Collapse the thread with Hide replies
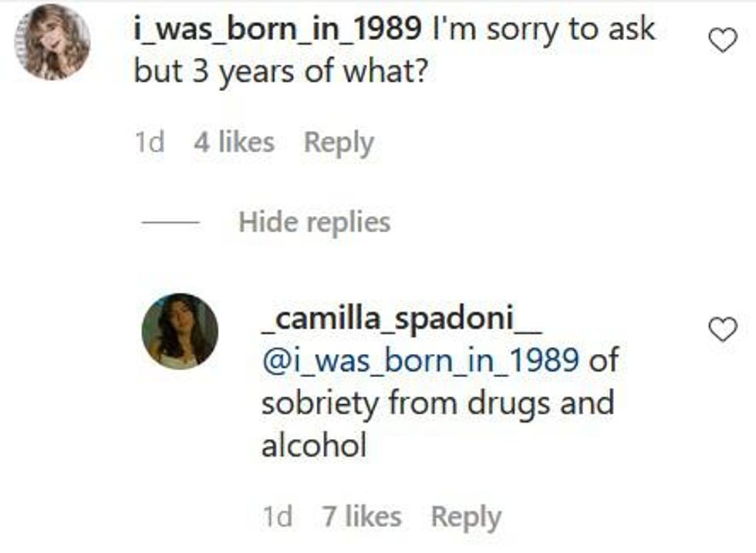Image resolution: width=756 pixels, height=553 pixels. pyautogui.click(x=314, y=222)
